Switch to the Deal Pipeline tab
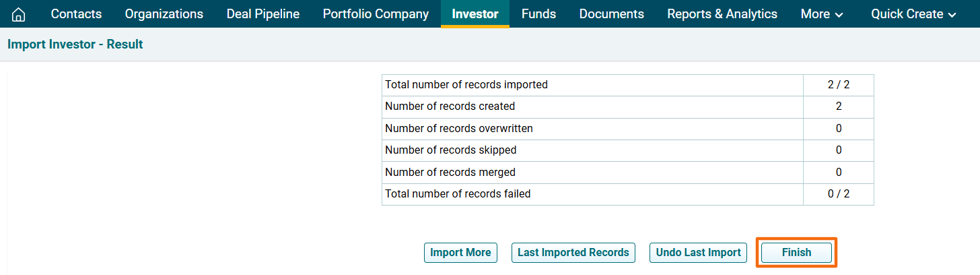 click(x=263, y=14)
